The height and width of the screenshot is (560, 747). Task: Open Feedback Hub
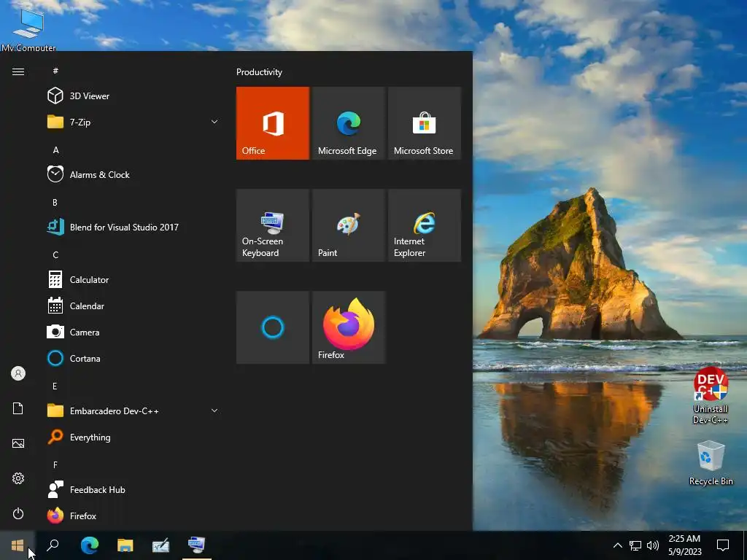[x=133, y=489]
